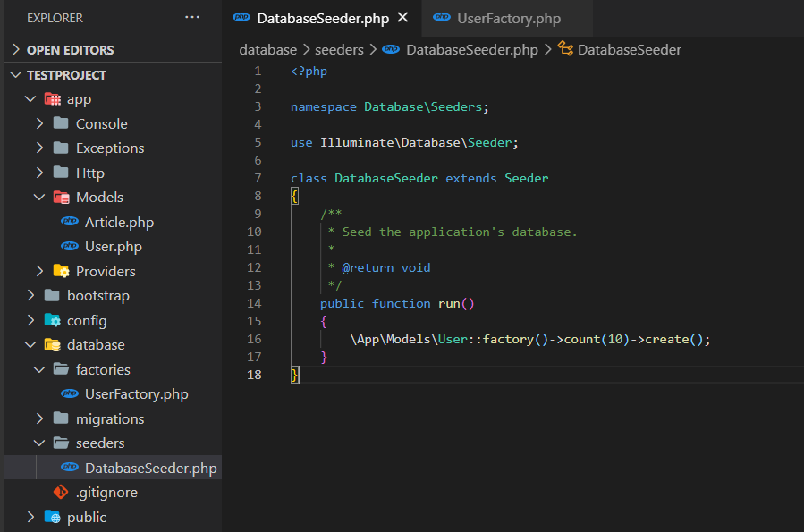
Task: Open User.php from the Models folder
Action: pos(113,247)
